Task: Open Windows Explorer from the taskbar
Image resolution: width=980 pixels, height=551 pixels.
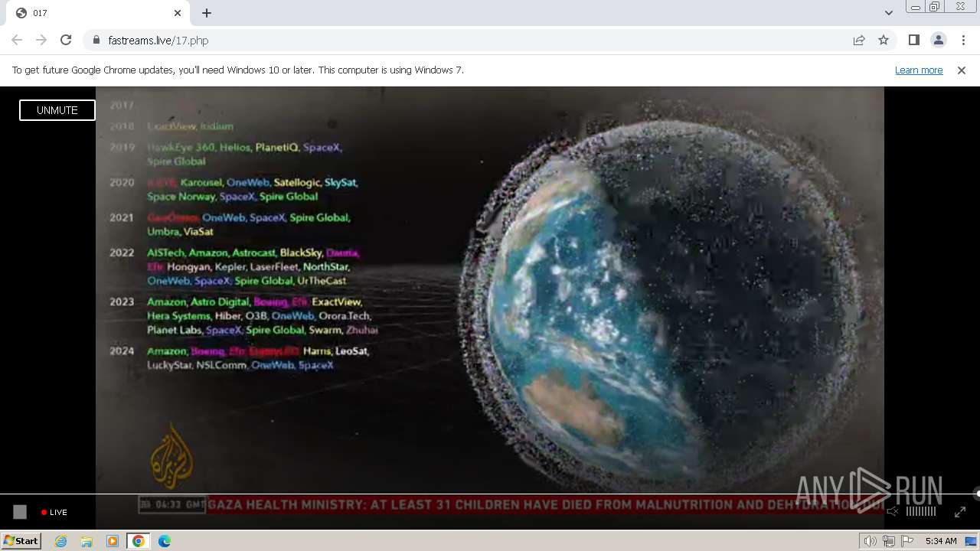Action: tap(87, 541)
